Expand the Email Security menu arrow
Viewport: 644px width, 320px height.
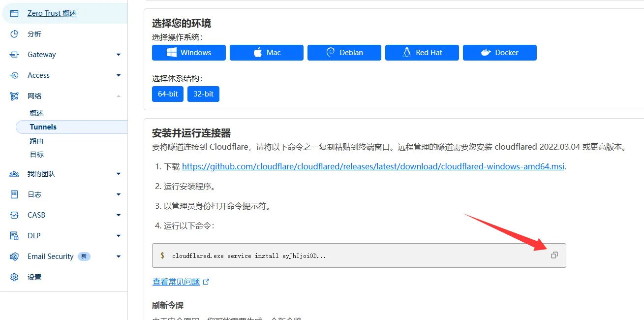(x=119, y=256)
